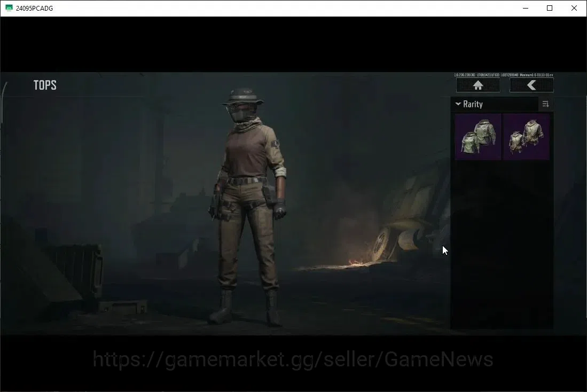Click the gamemarket.gg seller watermark link
The image size is (587, 392).
(293, 359)
